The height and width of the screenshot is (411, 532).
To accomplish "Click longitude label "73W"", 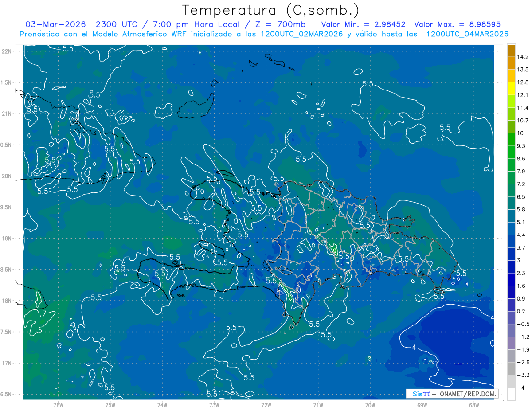I will 214,405.
